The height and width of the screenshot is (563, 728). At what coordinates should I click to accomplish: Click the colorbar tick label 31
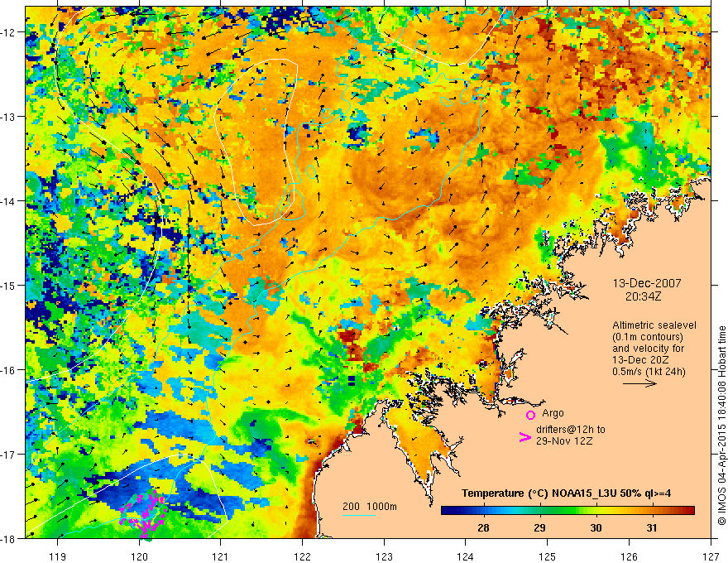[x=652, y=527]
